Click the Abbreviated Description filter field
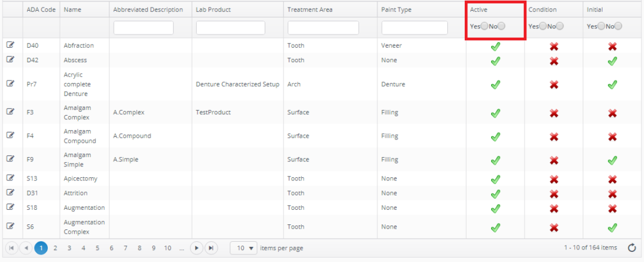 point(148,28)
